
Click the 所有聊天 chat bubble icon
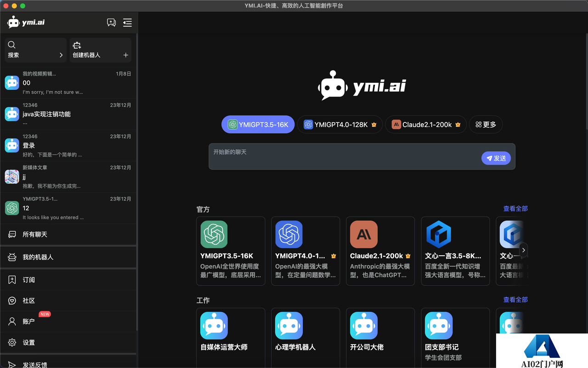tap(12, 235)
